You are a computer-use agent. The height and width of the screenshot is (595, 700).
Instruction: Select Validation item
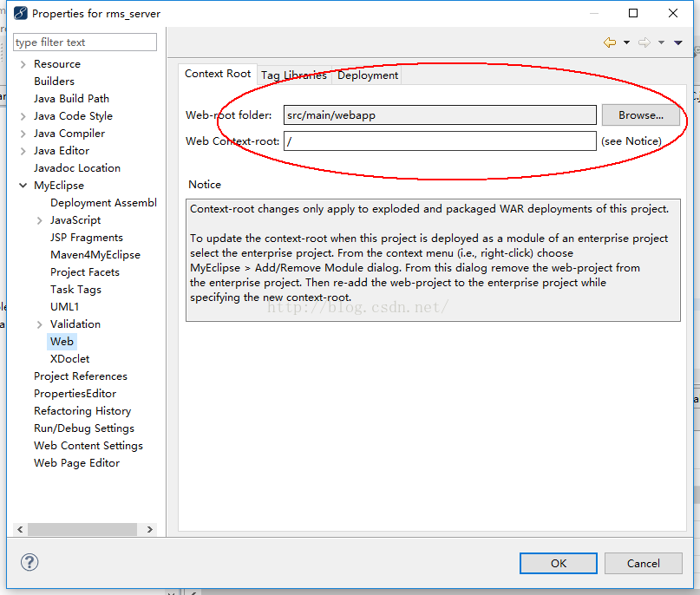pos(75,324)
